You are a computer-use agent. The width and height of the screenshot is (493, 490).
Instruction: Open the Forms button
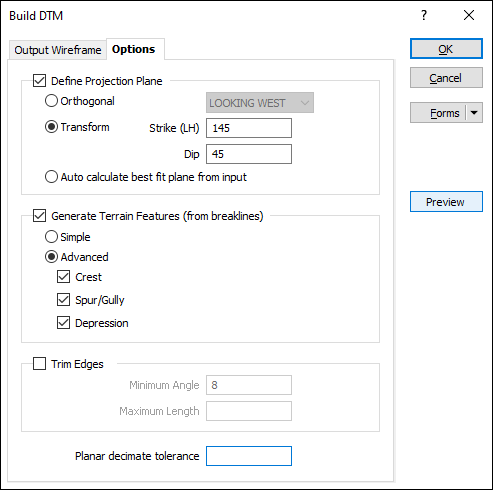438,113
